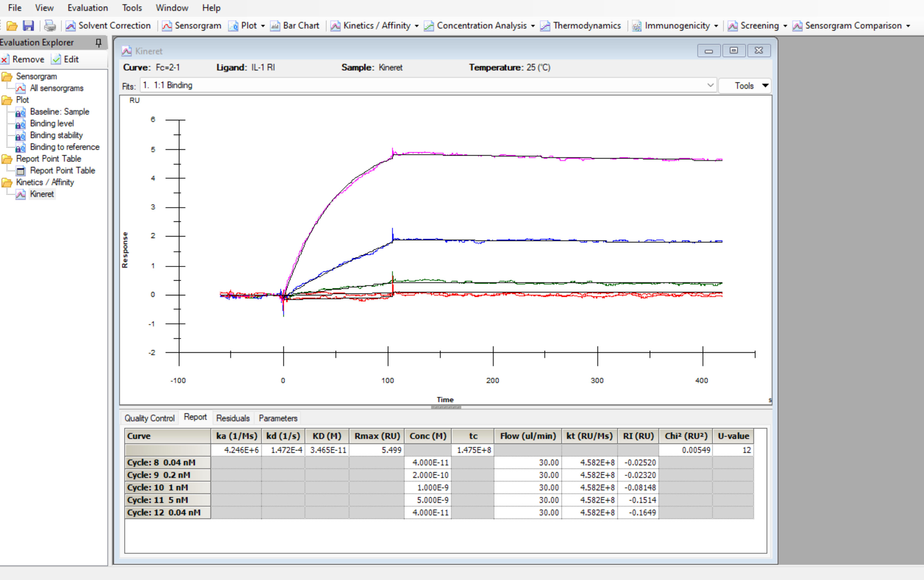
Task: Expand the Fits 1:1 Binding combo box
Action: click(x=428, y=86)
